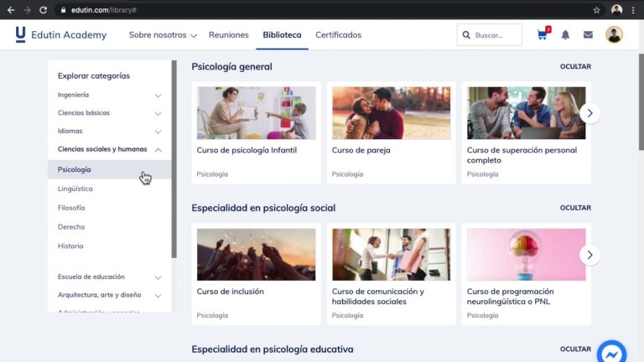Open the notifications bell
644x362 pixels.
pos(565,35)
